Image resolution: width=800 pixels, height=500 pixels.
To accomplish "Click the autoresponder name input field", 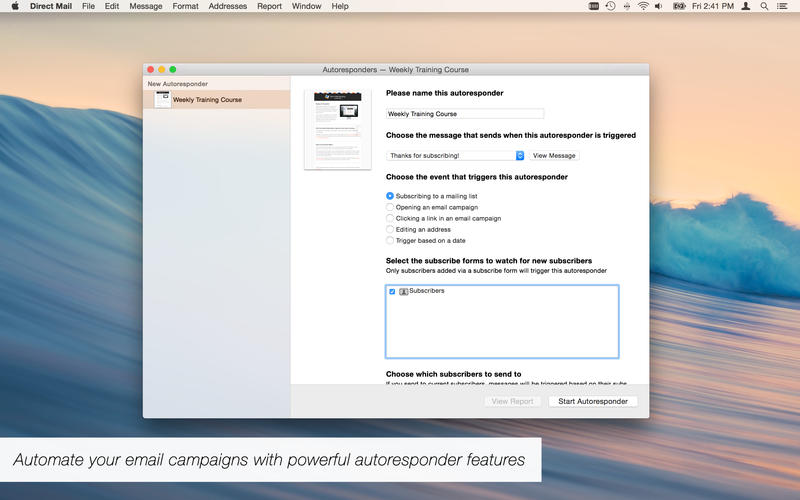I will pyautogui.click(x=465, y=114).
